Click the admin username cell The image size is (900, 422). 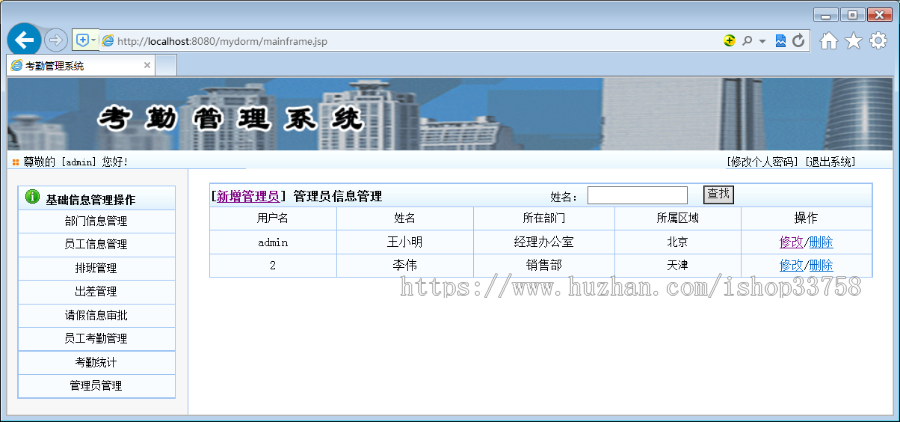coord(273,243)
